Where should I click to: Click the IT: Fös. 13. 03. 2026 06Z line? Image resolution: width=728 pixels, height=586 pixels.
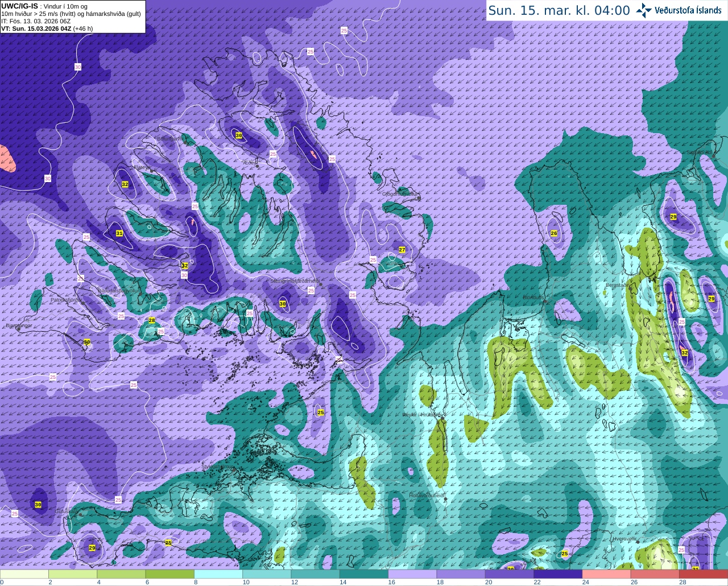coord(36,21)
